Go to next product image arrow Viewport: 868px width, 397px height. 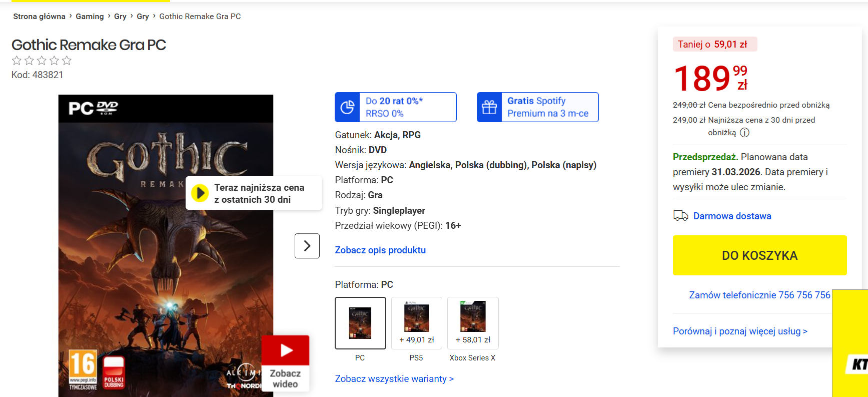tap(307, 246)
